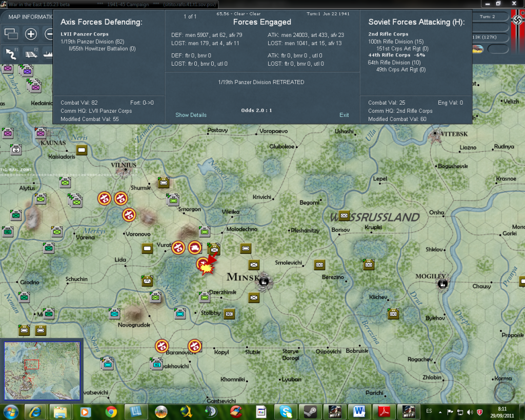525x420 pixels.
Task: Click the '151st Crps Art Rgt (0)' entry
Action: (402, 49)
